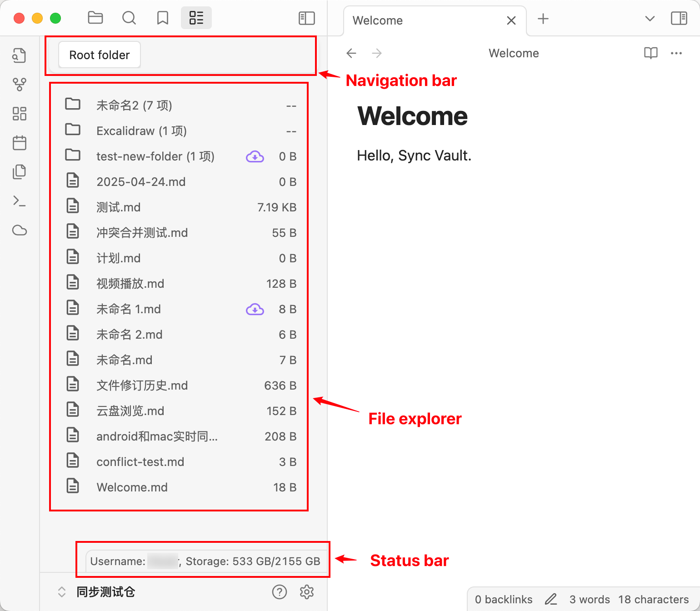Toggle the right sidebar panel

pyautogui.click(x=679, y=19)
